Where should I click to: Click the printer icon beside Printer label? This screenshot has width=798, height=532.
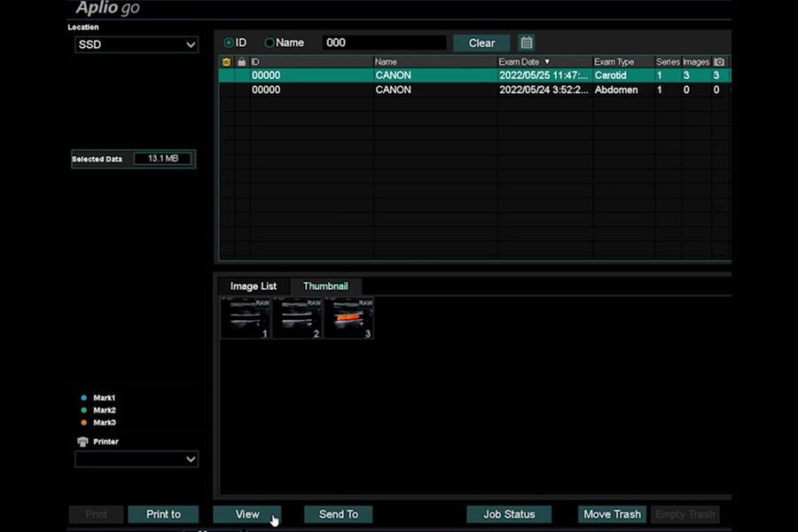point(83,442)
